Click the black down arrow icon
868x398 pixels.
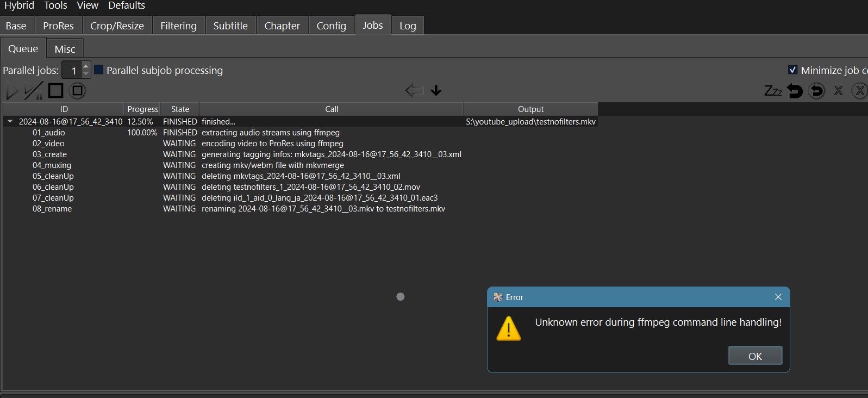(x=436, y=91)
